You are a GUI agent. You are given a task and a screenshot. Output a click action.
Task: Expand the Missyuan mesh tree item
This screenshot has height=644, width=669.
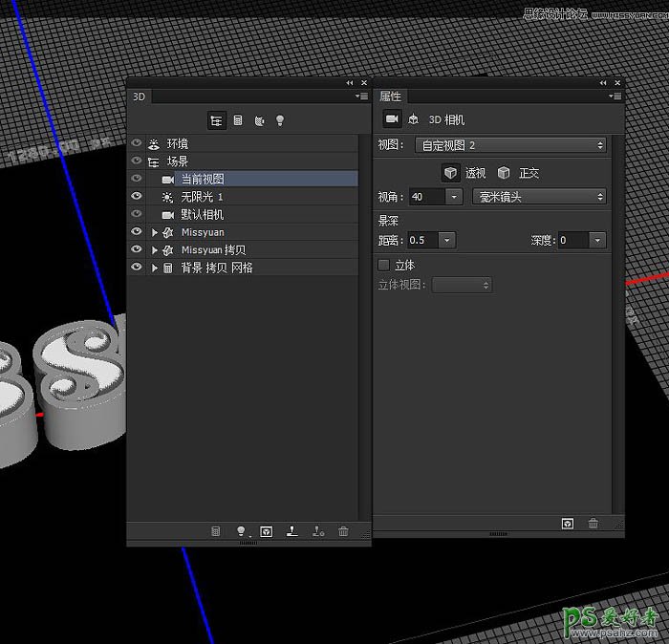(x=155, y=232)
